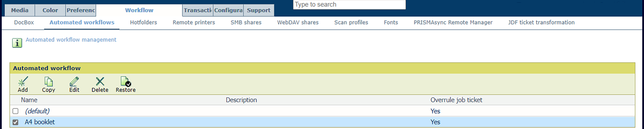Click the Restore workflow icon
The image size is (644, 129).
point(125,82)
